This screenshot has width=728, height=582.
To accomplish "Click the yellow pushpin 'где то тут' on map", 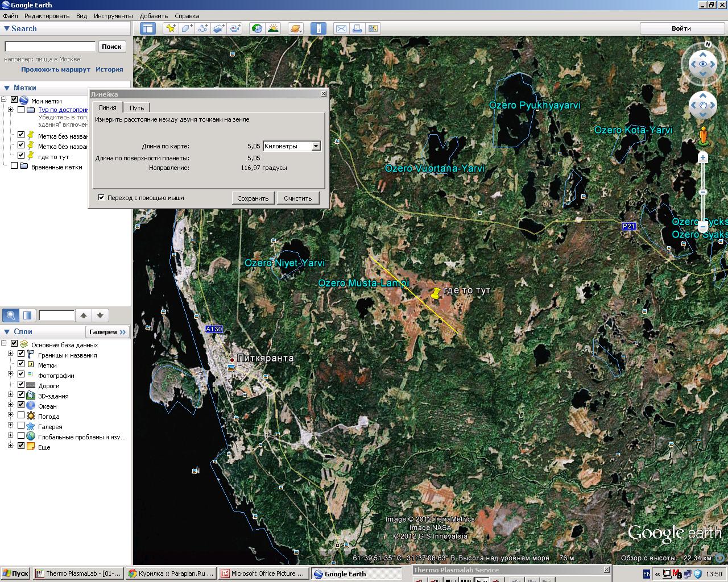I will (435, 293).
